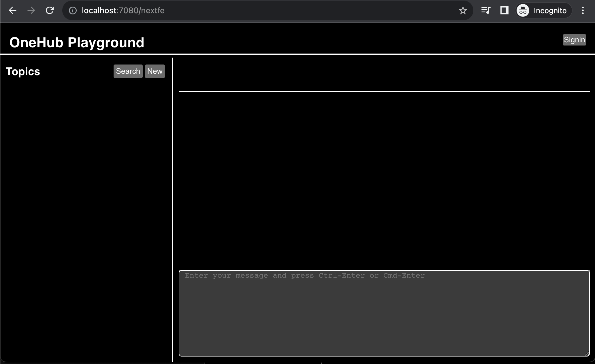Open Chrome's three-dot menu
Screen dimensions: 595x364
pos(583,11)
